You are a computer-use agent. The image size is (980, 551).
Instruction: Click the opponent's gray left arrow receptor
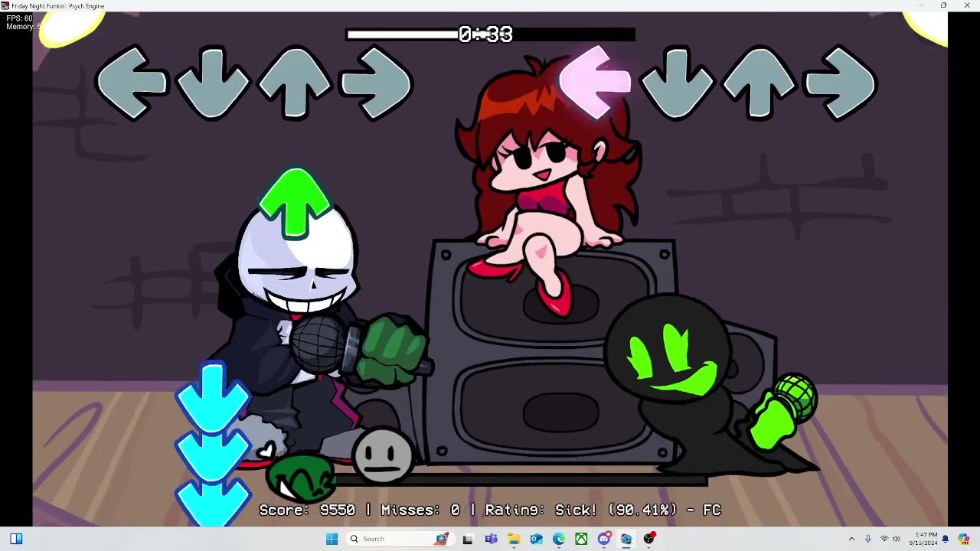[131, 83]
